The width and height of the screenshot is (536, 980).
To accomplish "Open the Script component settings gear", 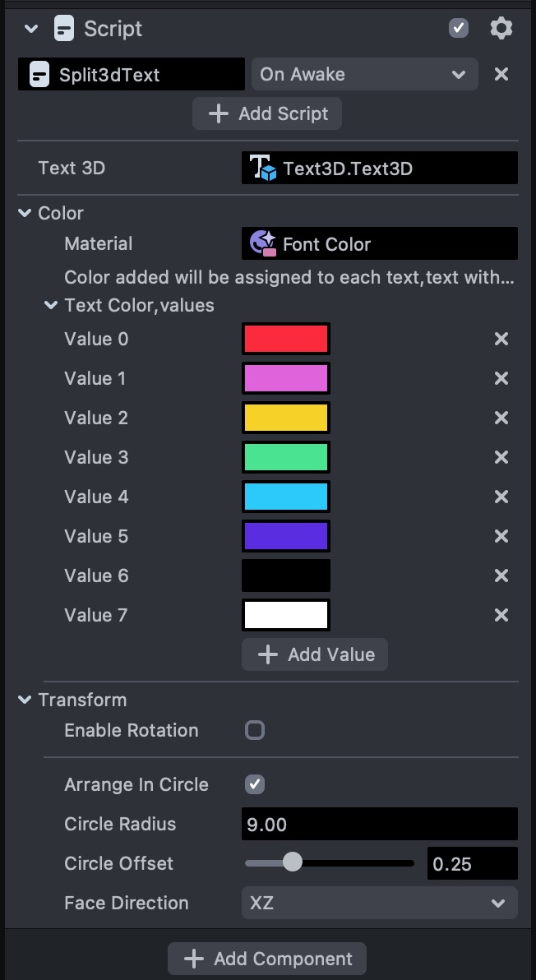I will [x=501, y=29].
